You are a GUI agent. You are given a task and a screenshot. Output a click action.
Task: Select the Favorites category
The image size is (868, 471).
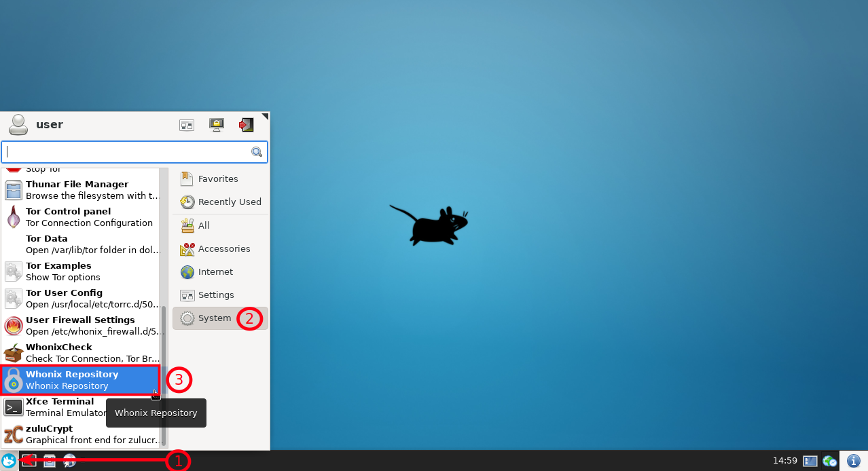tap(218, 179)
